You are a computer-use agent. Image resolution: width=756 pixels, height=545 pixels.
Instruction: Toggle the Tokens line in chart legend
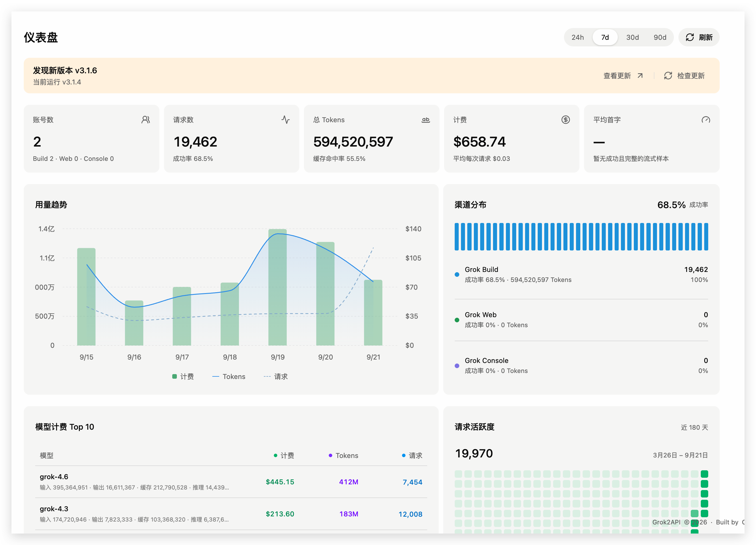coord(229,376)
